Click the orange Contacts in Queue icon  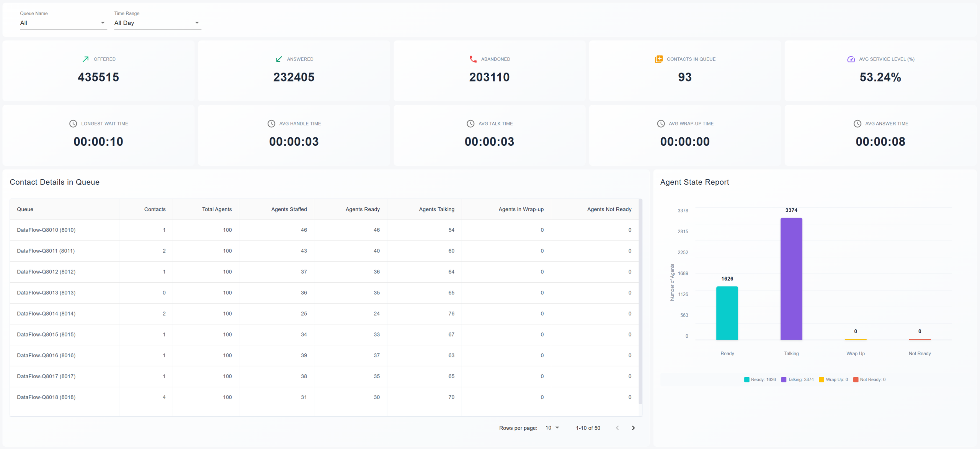(658, 59)
